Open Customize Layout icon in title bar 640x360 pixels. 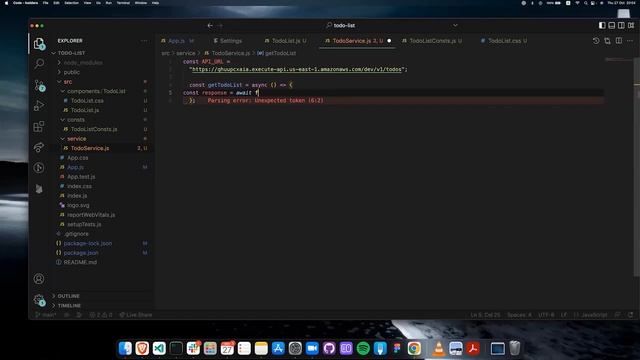point(631,25)
